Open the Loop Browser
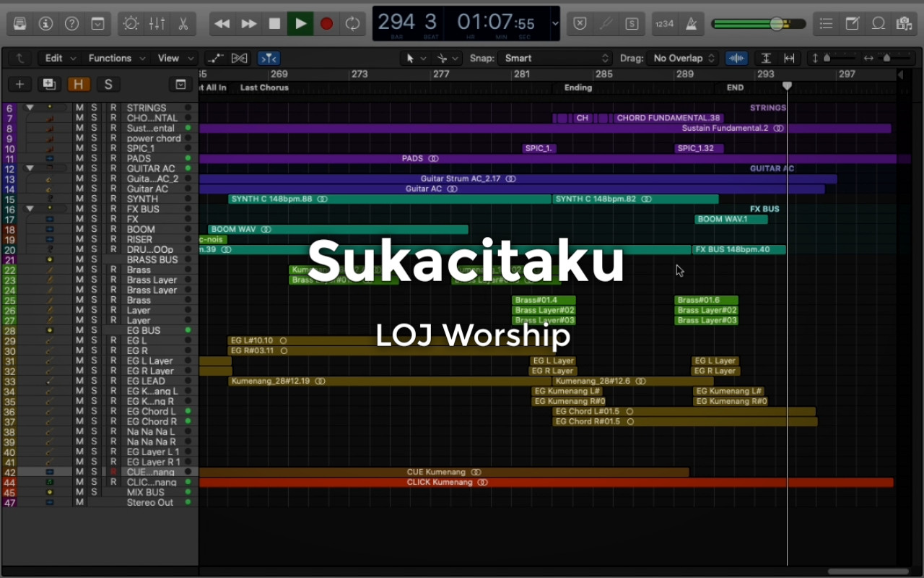This screenshot has width=924, height=578. click(x=879, y=23)
